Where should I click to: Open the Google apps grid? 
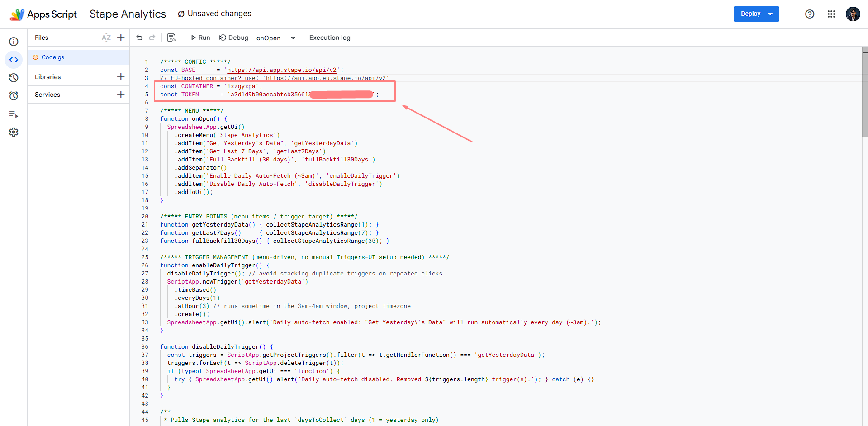[x=831, y=14]
